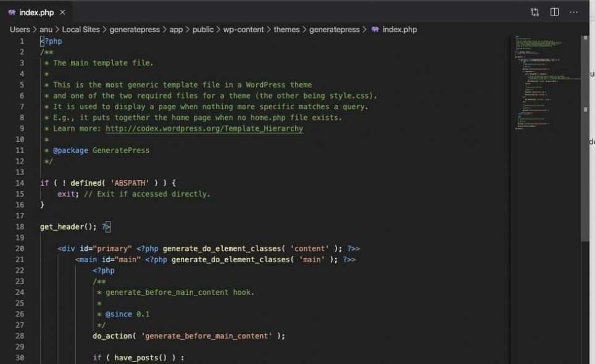
Task: Click the Users breadcrumb segment
Action: (x=20, y=29)
